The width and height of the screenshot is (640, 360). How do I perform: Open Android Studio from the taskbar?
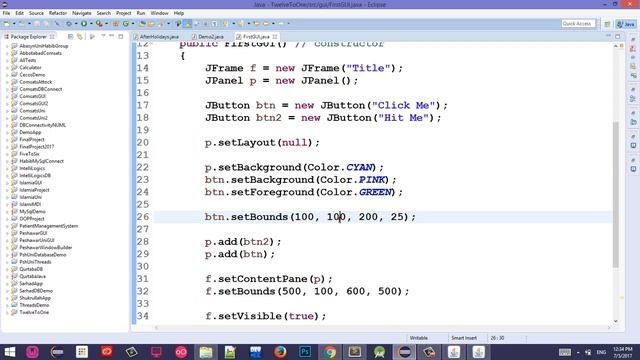tap(380, 352)
